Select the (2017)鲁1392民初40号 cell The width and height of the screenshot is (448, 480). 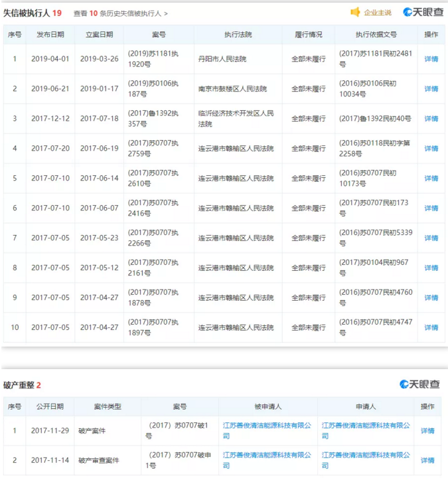click(x=375, y=118)
